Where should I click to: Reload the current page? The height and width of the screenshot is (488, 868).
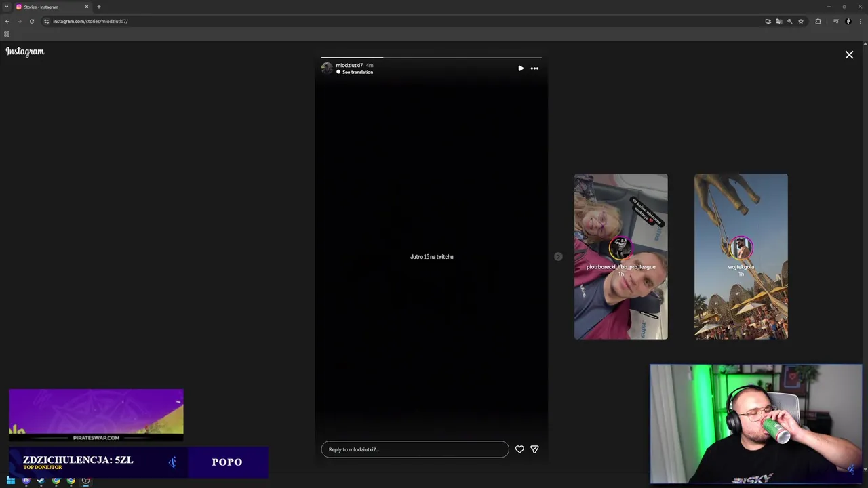[32, 21]
